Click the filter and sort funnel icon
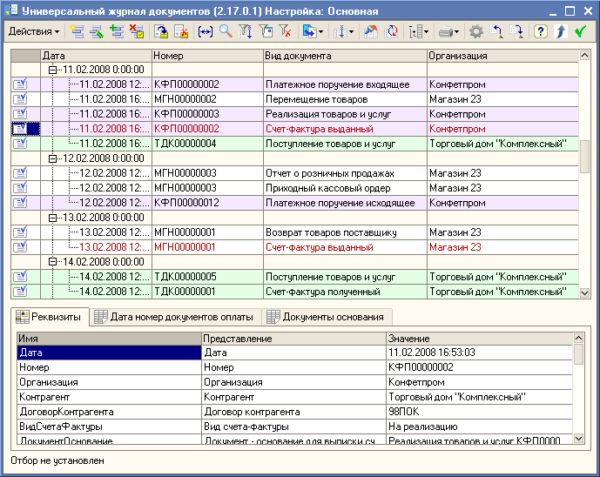Viewport: 600px width, 477px height. (245, 32)
